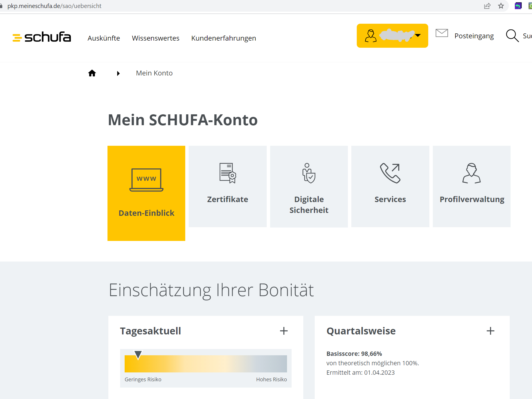Screen dimensions: 532x399
Task: Click the Ermittelt am: 01.04.2023 text
Action: click(x=360, y=372)
